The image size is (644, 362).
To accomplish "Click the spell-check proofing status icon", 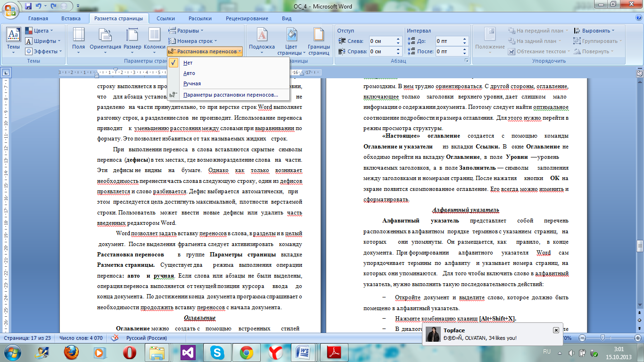I will pyautogui.click(x=114, y=338).
